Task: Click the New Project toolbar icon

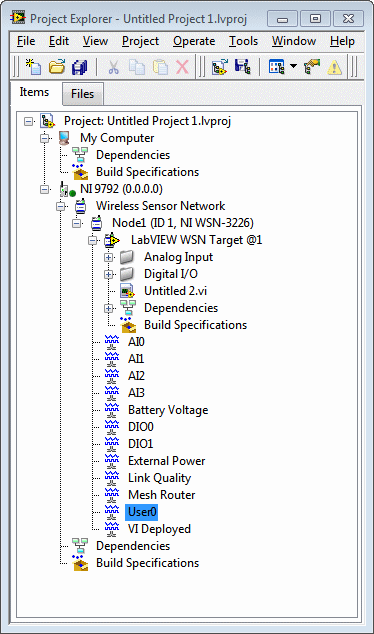Action: pos(33,67)
